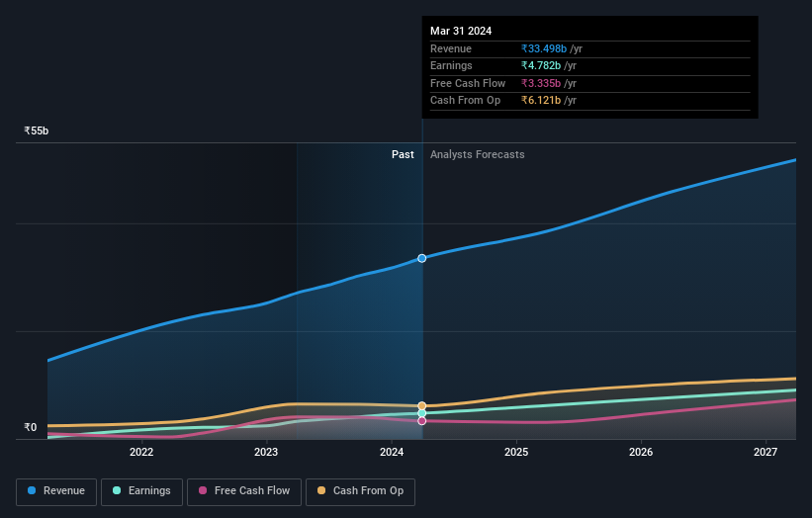The width and height of the screenshot is (812, 518).
Task: Click the Free Cash Flow label in tooltip
Action: pos(468,83)
